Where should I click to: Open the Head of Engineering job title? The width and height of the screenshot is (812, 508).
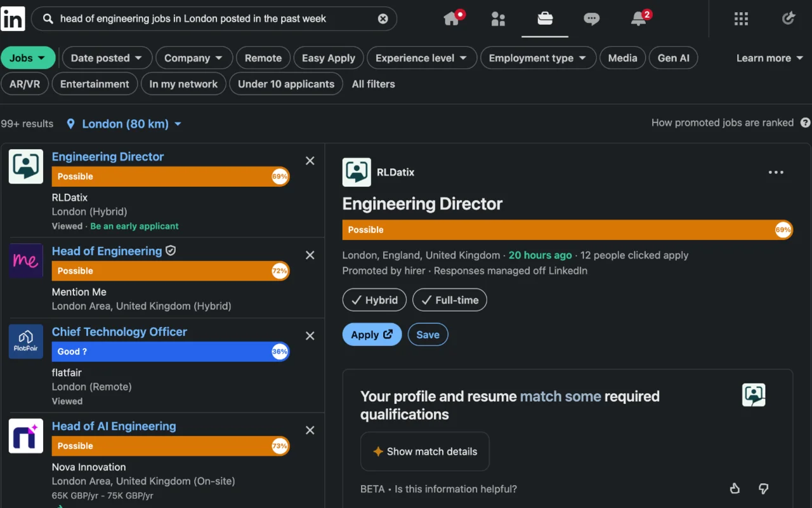107,251
